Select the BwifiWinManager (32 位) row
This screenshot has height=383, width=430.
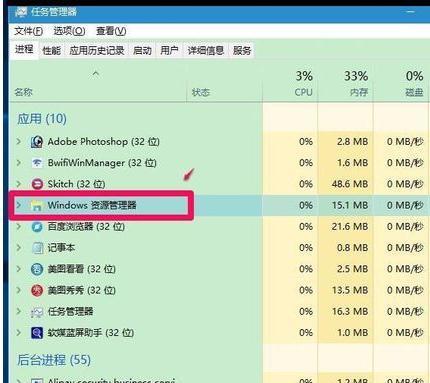[x=219, y=163]
